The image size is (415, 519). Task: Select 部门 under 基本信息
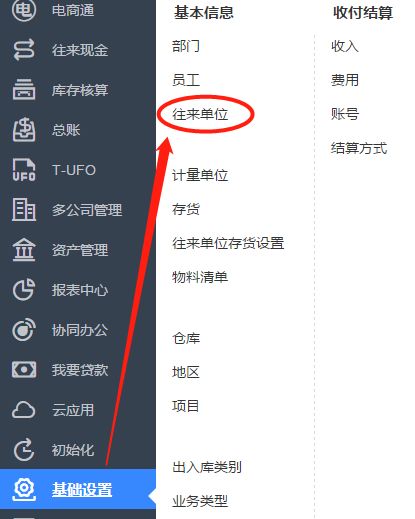pos(186,46)
